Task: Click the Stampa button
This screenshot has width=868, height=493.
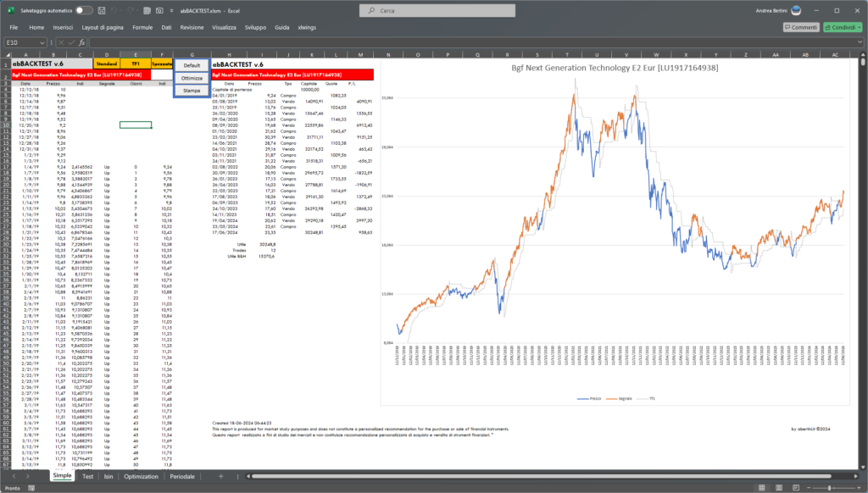Action: [x=192, y=91]
